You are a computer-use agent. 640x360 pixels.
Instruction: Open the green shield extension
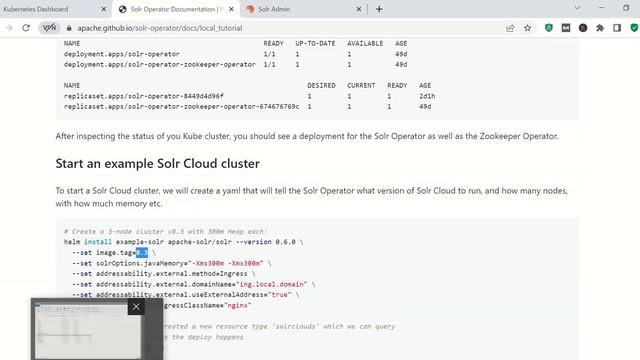549,28
